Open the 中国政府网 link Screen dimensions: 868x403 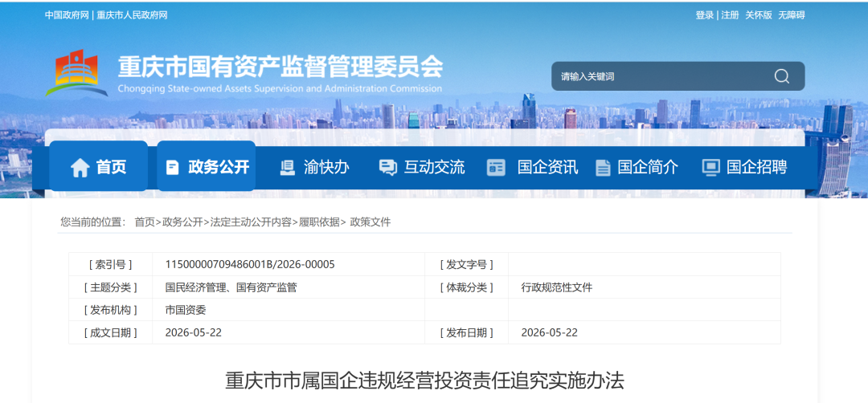click(67, 15)
